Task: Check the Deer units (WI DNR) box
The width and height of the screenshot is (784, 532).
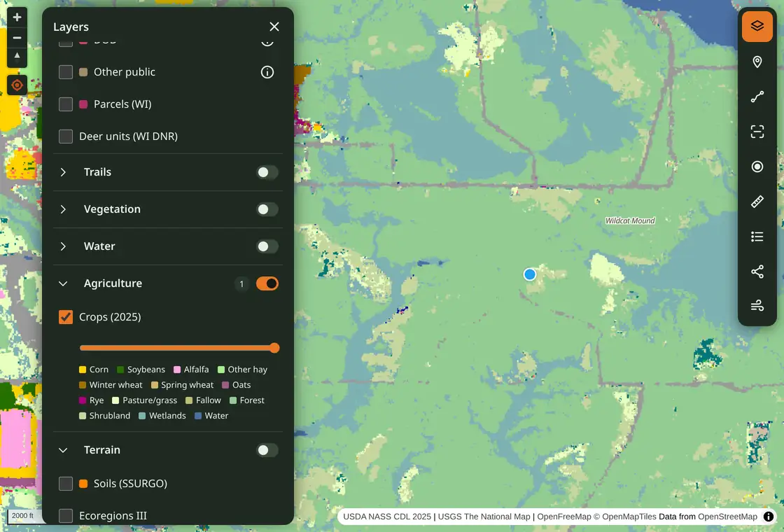Action: 66,136
